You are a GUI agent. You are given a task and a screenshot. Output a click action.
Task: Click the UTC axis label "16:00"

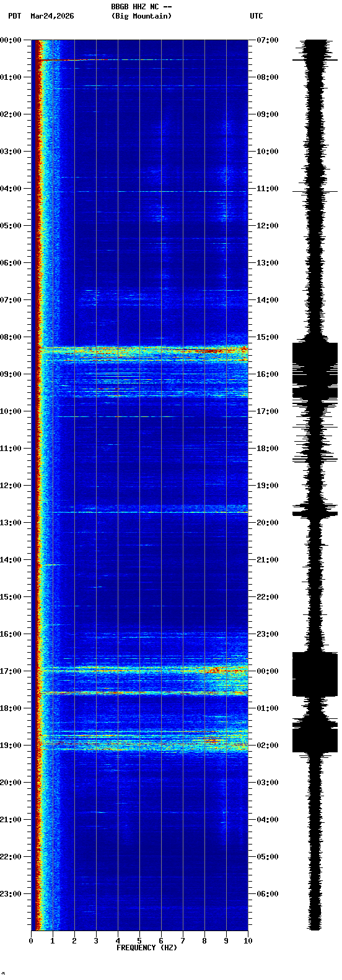[x=267, y=374]
